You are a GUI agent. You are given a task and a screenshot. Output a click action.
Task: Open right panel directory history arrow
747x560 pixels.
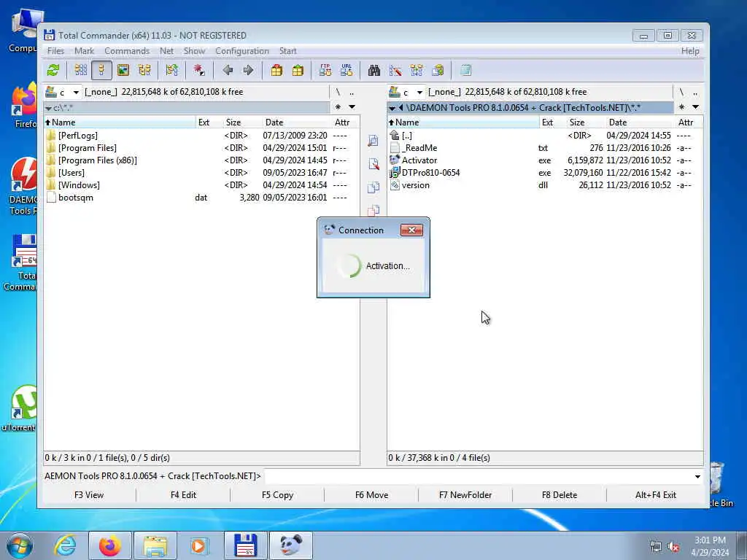[695, 107]
